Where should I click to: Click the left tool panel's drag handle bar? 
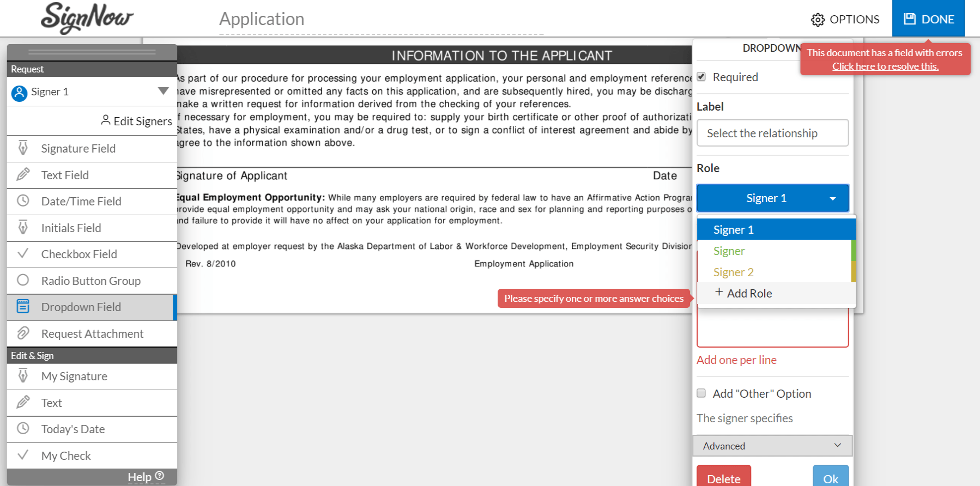click(x=92, y=52)
